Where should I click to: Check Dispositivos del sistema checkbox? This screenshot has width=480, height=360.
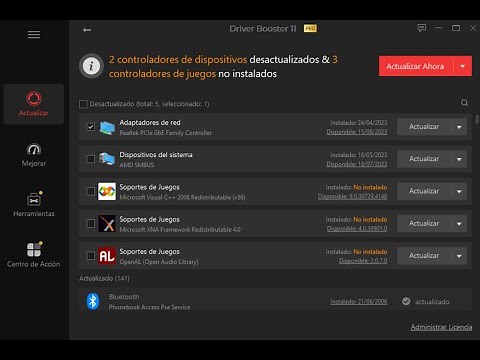pos(90,159)
